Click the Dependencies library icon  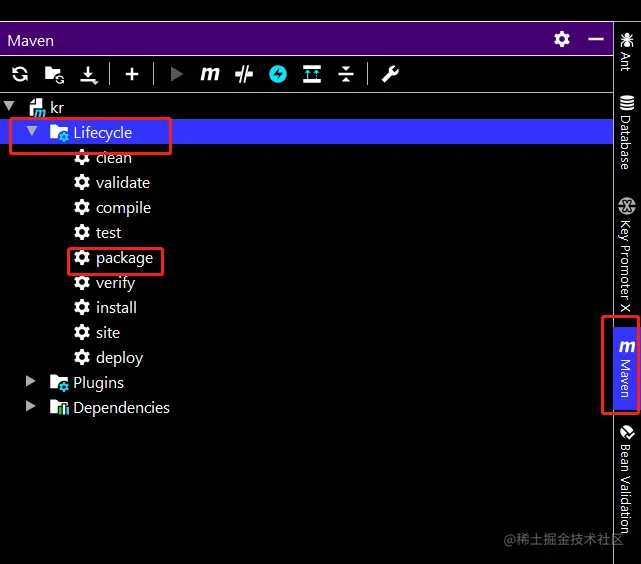tap(59, 407)
